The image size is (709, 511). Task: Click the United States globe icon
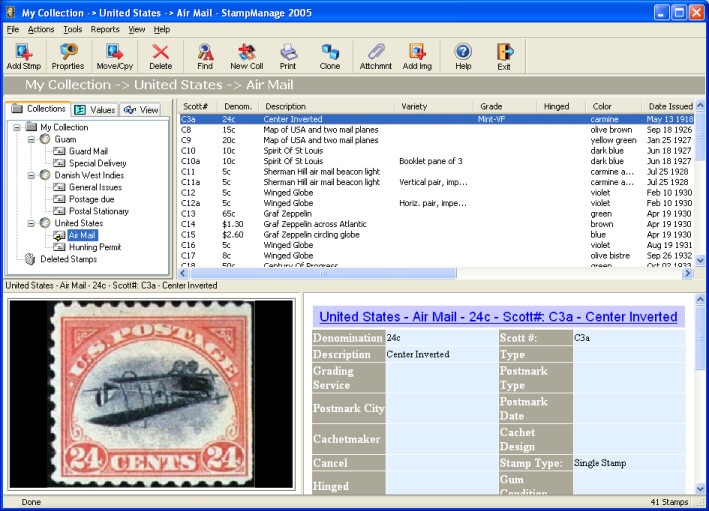click(45, 223)
